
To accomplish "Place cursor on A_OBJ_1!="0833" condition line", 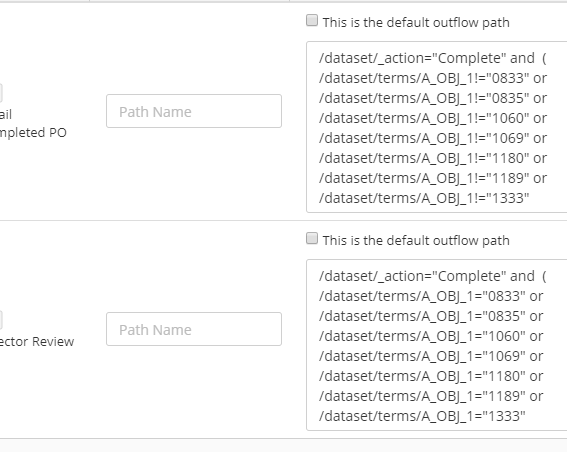I will coord(433,78).
